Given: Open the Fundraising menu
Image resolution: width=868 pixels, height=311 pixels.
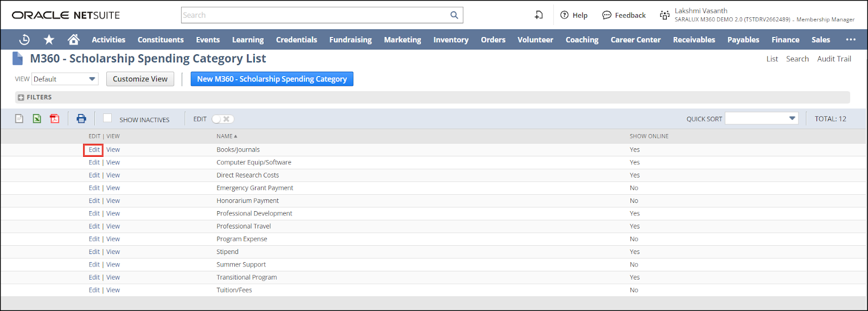Looking at the screenshot, I should pos(350,40).
